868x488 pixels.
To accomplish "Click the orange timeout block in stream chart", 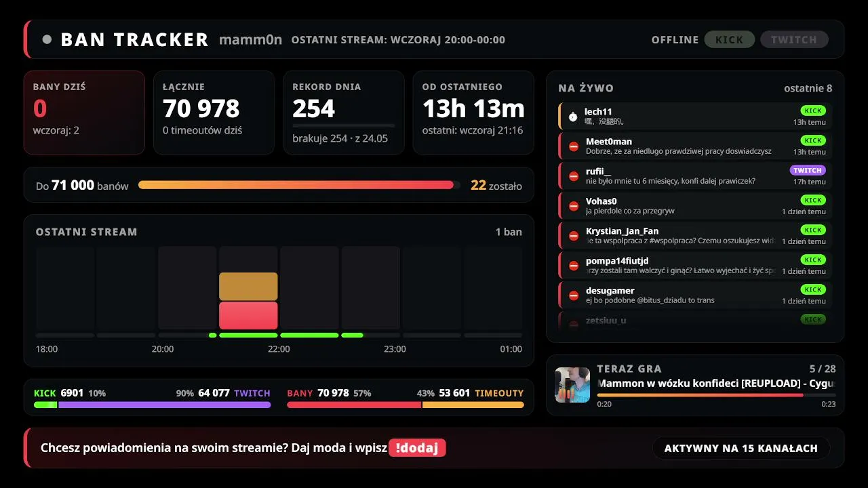I will point(248,286).
